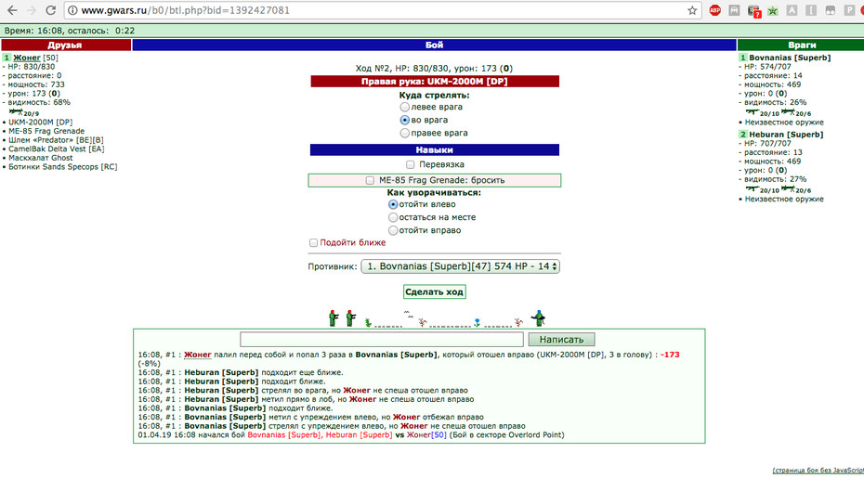The height and width of the screenshot is (504, 864).
Task: Click the time remaining status text
Action: pyautogui.click(x=70, y=31)
